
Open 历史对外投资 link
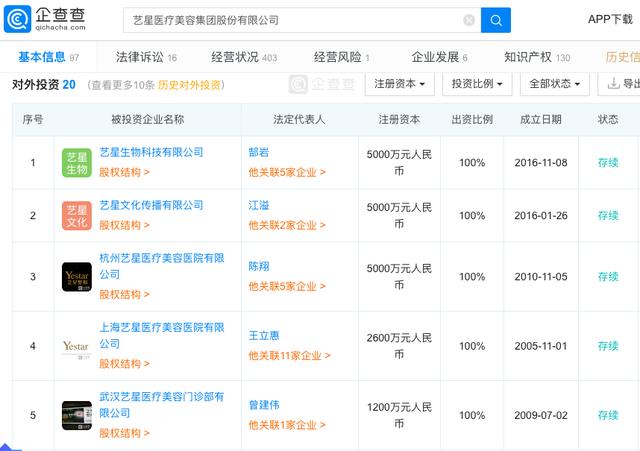tap(189, 85)
